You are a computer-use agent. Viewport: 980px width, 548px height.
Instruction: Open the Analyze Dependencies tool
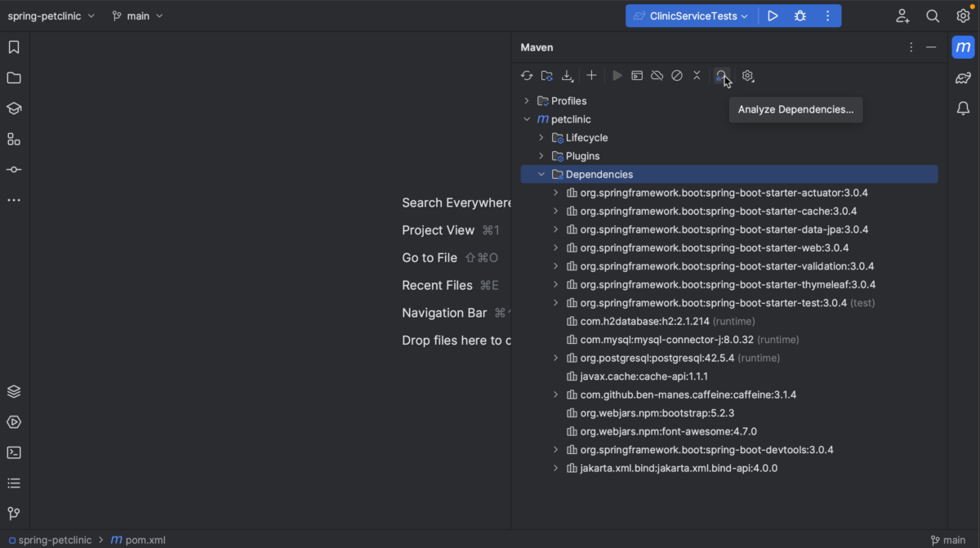(x=722, y=75)
